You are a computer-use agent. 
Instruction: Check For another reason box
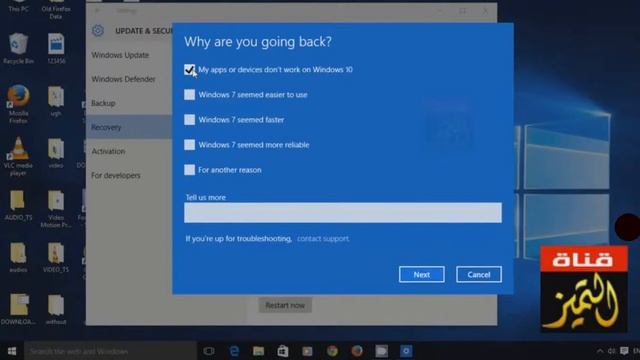point(189,169)
